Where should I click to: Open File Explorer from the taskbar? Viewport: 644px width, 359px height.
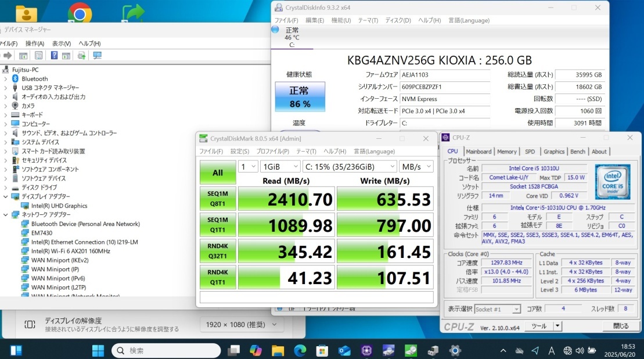[278, 350]
